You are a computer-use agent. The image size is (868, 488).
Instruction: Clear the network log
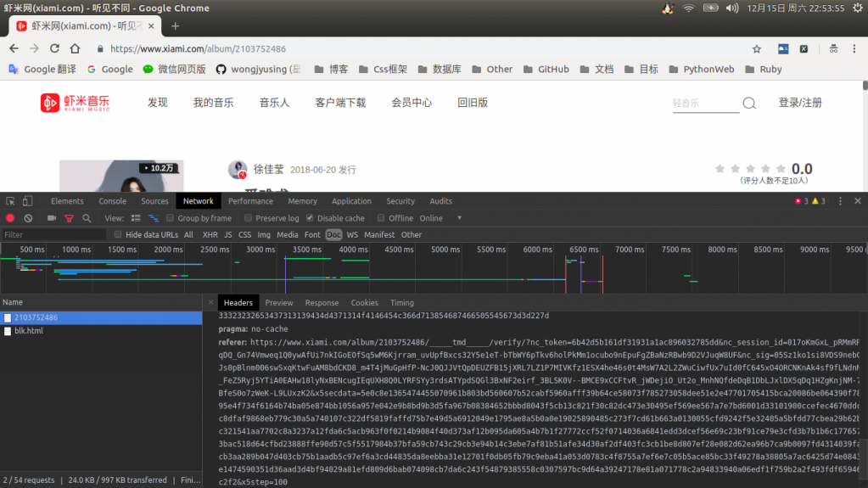click(x=28, y=218)
